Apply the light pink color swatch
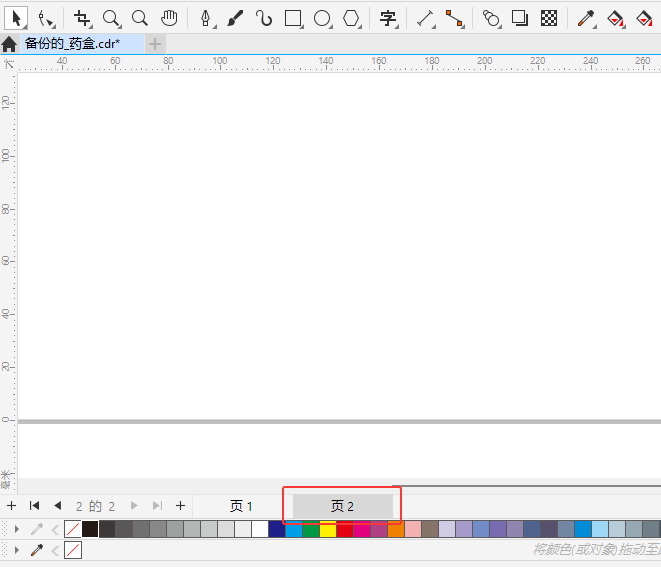This screenshot has width=661, height=567. pyautogui.click(x=413, y=529)
